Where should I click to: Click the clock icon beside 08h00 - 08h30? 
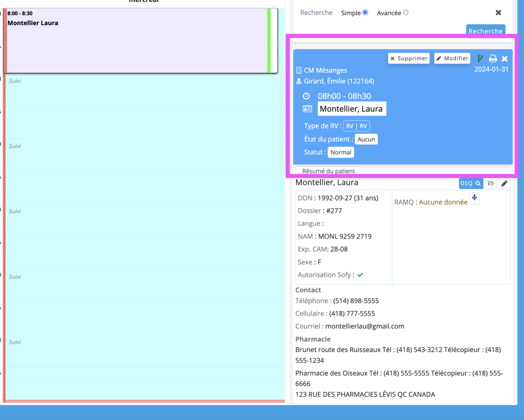(x=307, y=96)
